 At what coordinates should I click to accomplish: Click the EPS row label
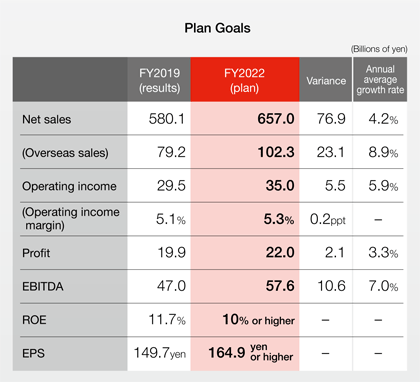33,353
